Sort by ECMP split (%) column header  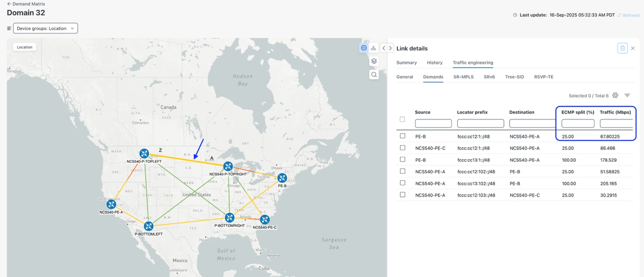578,112
